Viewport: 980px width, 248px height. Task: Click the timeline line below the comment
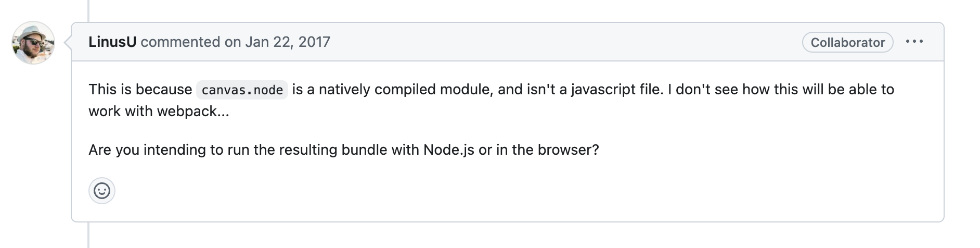click(88, 234)
